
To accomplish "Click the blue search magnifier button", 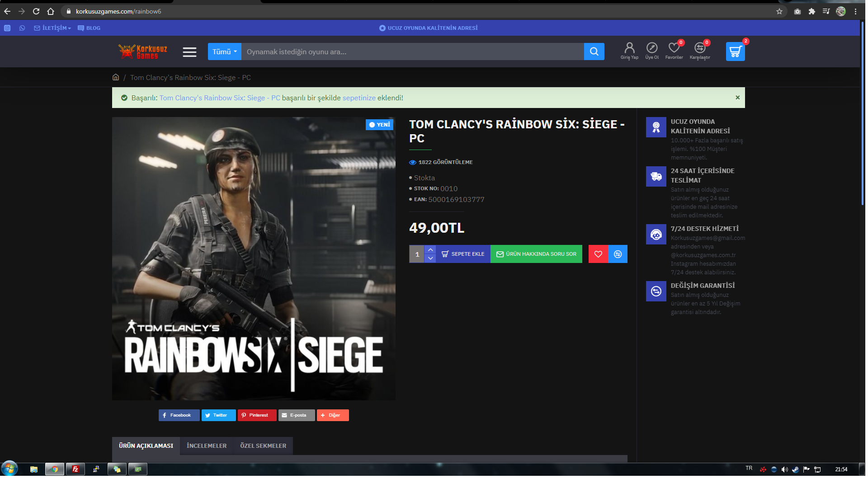I will pyautogui.click(x=594, y=52).
